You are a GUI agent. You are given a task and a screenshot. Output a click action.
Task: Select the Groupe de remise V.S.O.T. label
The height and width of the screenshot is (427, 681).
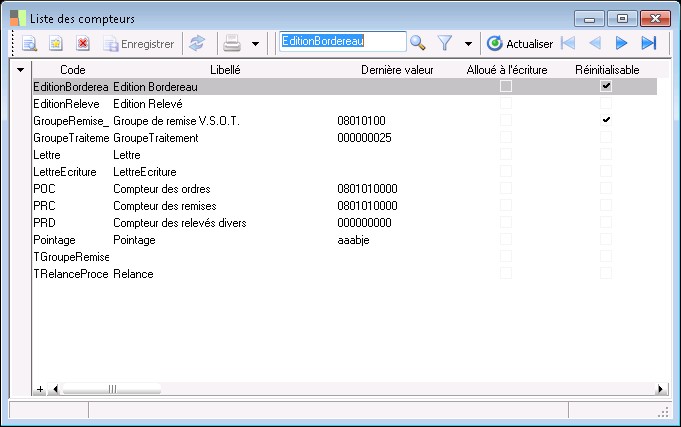[x=176, y=121]
